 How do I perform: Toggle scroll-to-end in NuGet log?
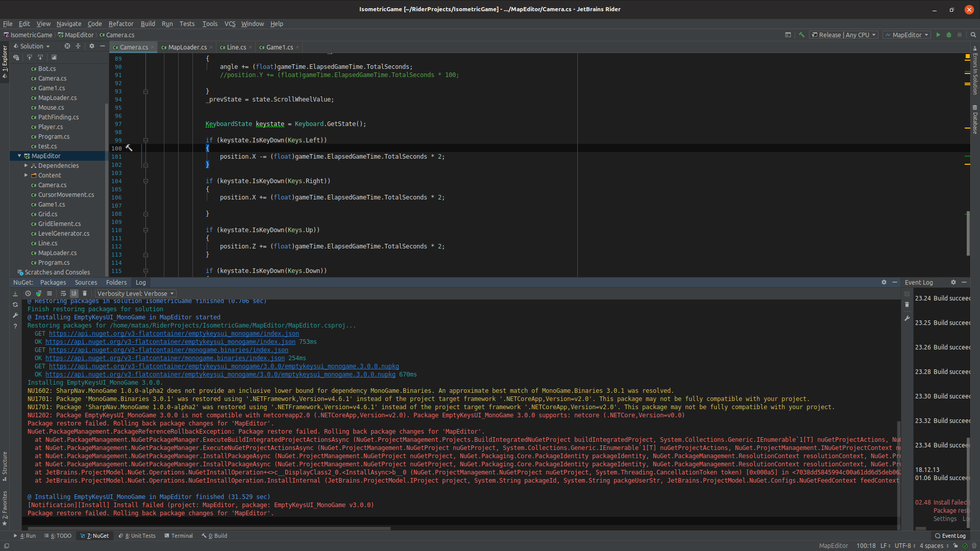[74, 293]
